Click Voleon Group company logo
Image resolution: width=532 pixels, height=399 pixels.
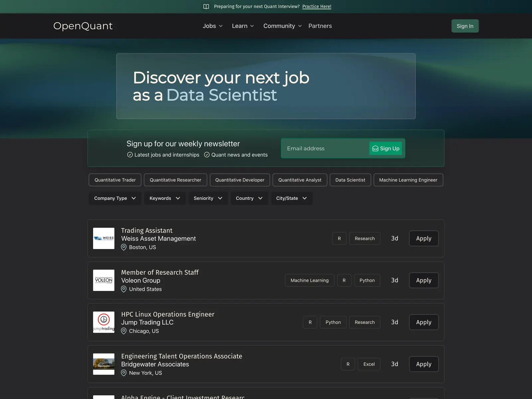104,280
